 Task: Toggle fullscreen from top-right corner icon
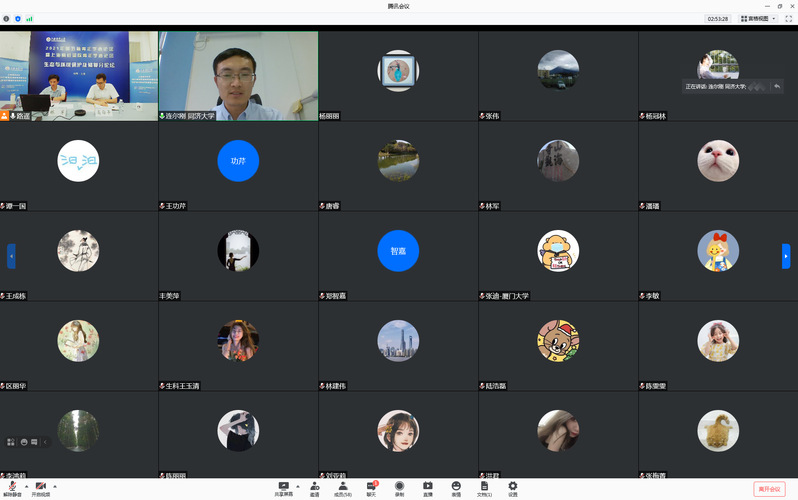pos(788,18)
